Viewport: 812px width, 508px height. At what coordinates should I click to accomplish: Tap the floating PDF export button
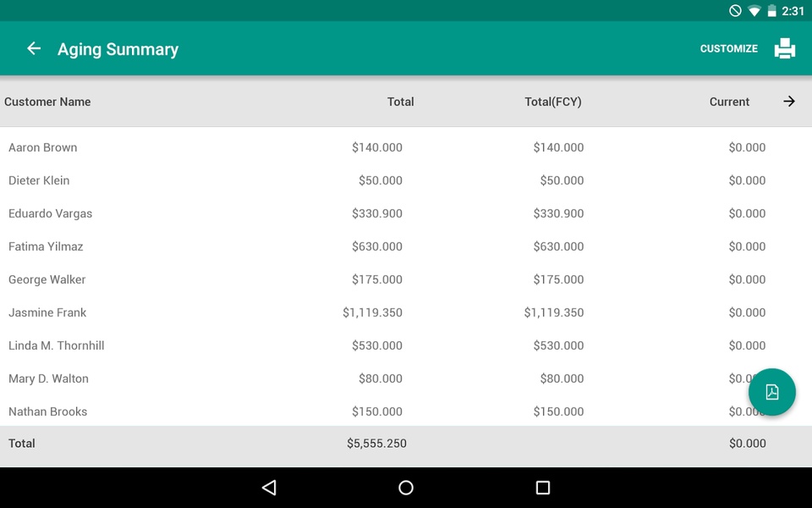(771, 392)
